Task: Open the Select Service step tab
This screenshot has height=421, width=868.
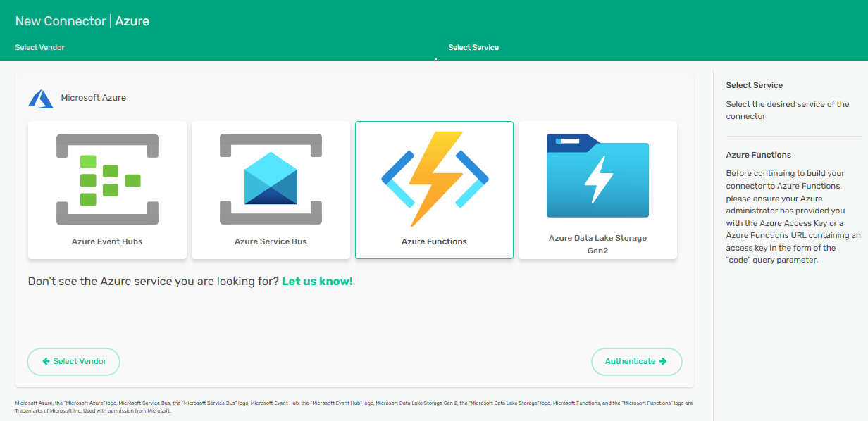Action: tap(473, 48)
